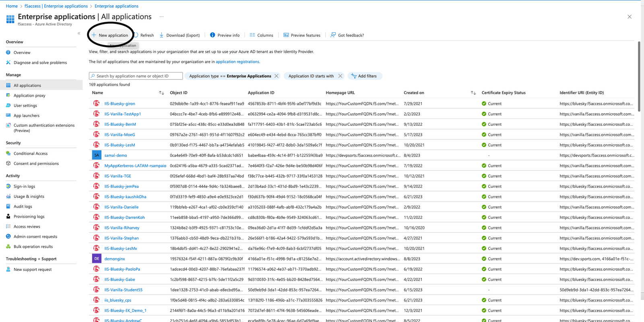This screenshot has width=644, height=322.
Task: Click the New application plus icon
Action: (94, 35)
